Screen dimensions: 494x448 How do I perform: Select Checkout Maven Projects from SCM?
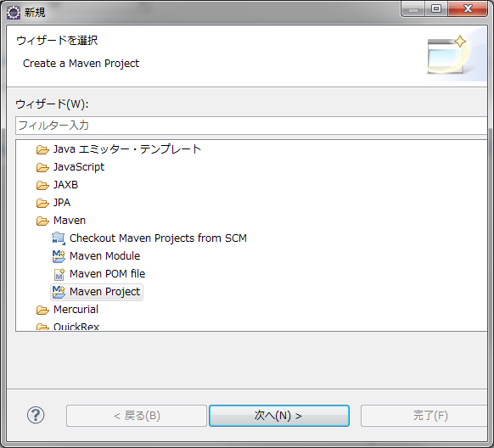click(158, 238)
